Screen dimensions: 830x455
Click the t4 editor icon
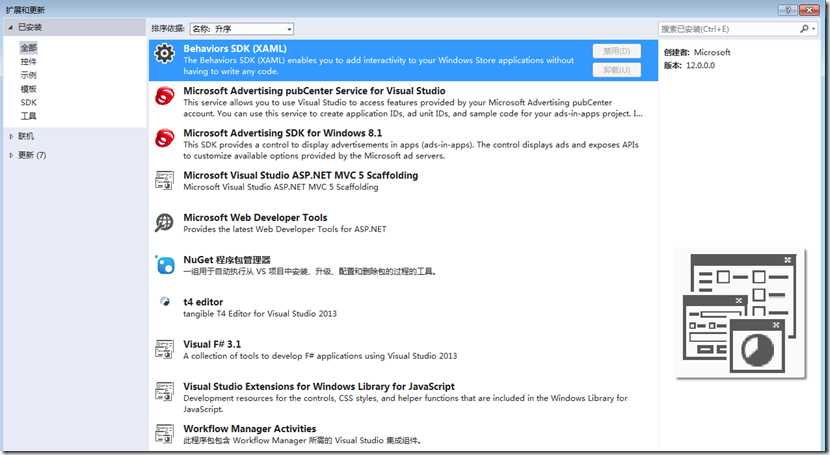[165, 301]
